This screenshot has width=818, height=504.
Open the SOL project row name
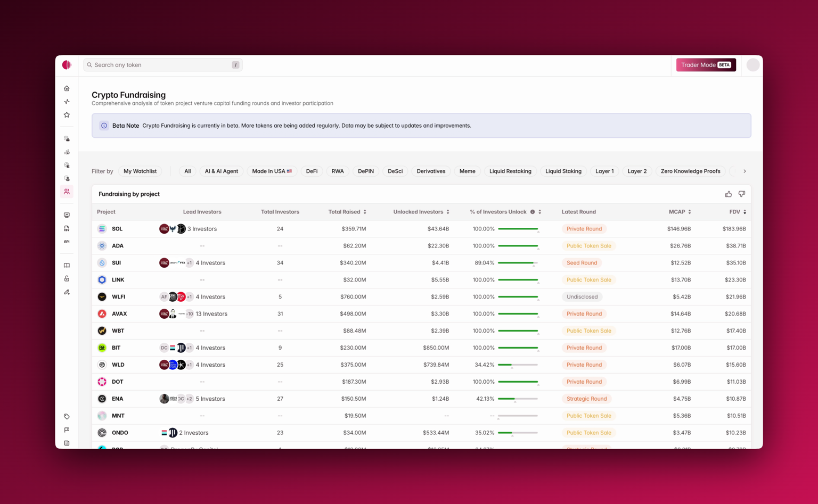click(117, 229)
